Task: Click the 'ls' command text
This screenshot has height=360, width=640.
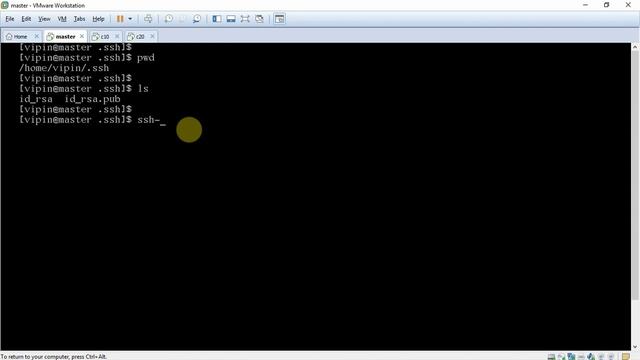Action: 143,89
